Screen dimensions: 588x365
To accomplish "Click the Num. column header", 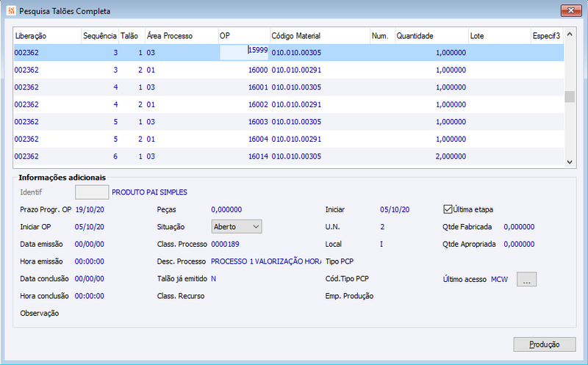I will [x=382, y=36].
